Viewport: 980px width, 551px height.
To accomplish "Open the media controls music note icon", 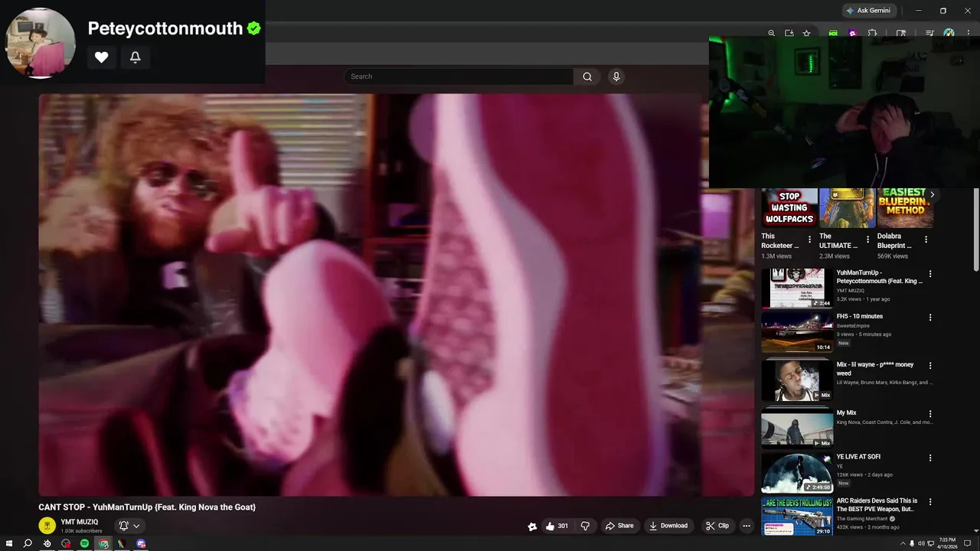I will pos(929,34).
